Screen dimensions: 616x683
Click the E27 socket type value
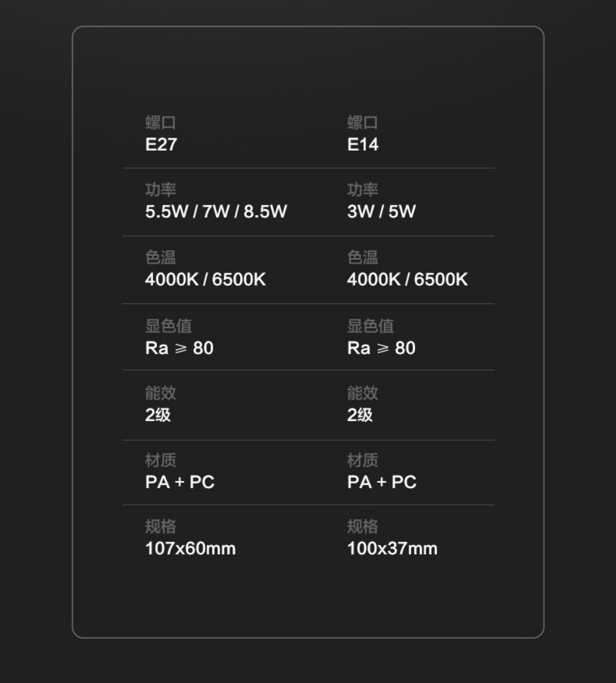(161, 144)
